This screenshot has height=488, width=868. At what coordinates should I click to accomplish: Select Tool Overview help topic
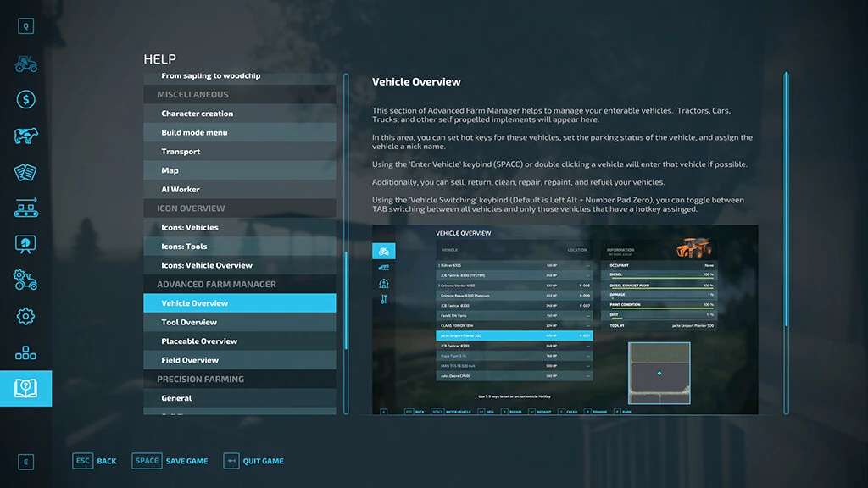point(189,322)
